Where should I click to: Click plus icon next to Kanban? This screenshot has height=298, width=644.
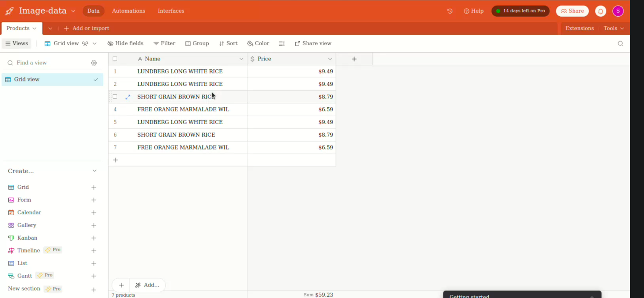point(94,238)
